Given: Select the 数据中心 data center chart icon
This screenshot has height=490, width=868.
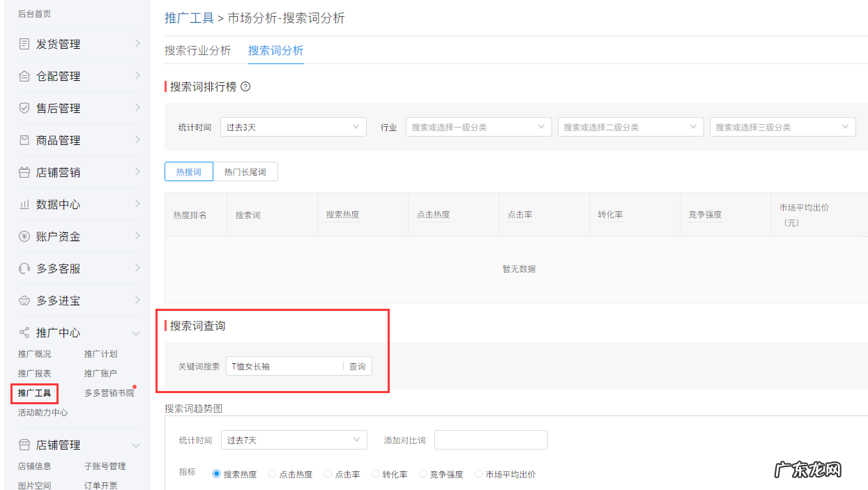Looking at the screenshot, I should pyautogui.click(x=23, y=204).
